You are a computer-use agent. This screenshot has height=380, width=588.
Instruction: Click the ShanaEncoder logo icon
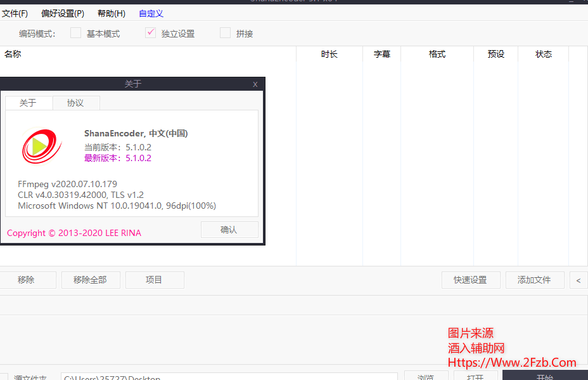tap(41, 145)
